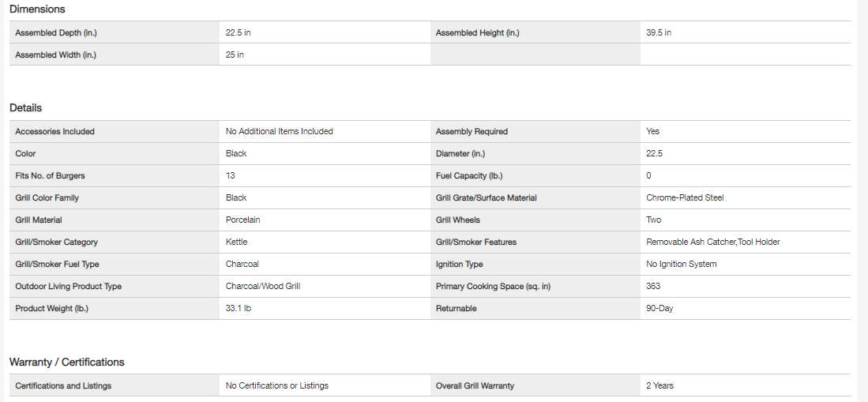
Task: Click the Primary Cooking Space value 363
Action: click(x=653, y=286)
